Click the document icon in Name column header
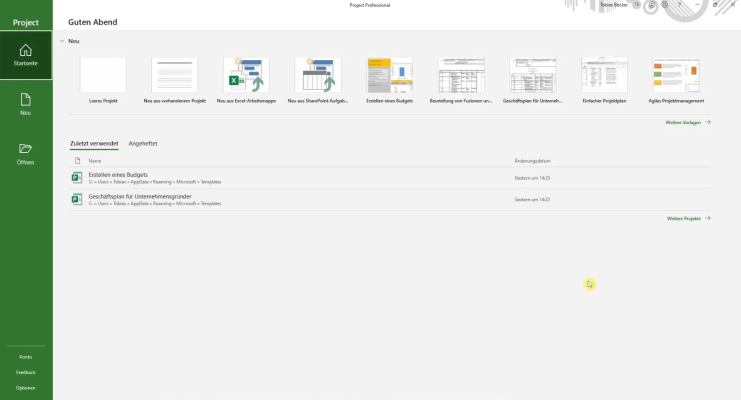 (78, 161)
